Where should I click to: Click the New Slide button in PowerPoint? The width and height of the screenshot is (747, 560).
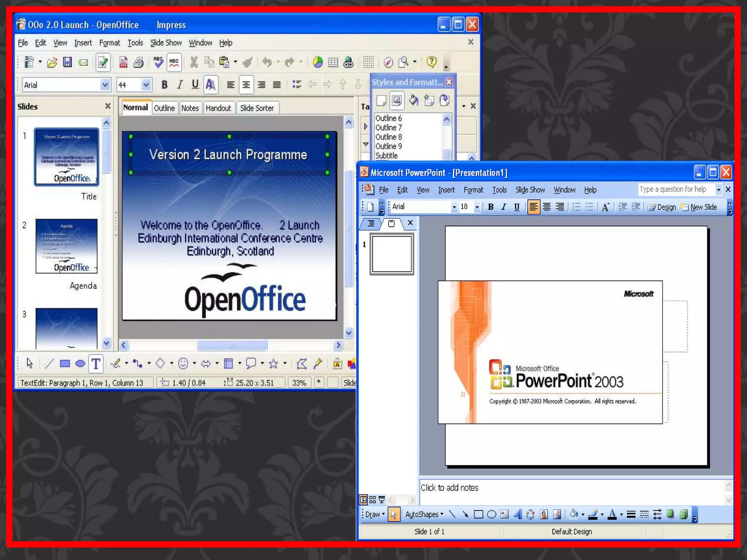pyautogui.click(x=699, y=207)
